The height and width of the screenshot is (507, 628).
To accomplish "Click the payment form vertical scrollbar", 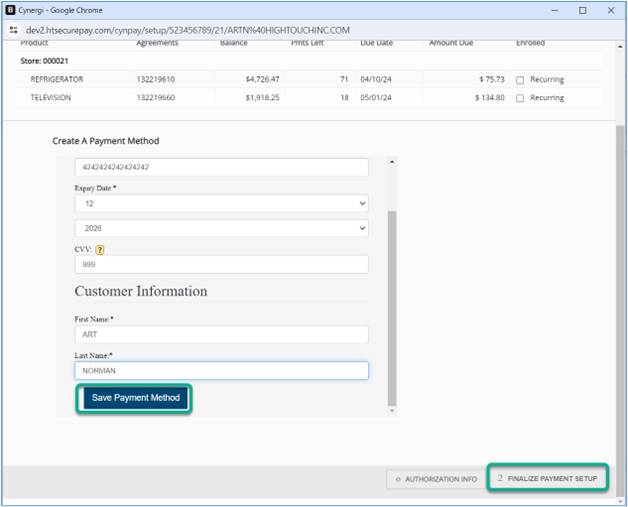I will [391, 300].
